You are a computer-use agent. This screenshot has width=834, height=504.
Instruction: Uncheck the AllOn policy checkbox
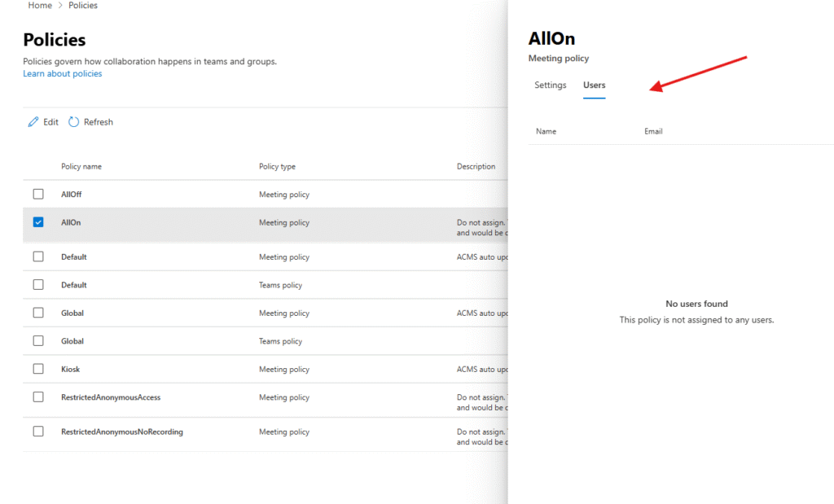click(x=38, y=222)
